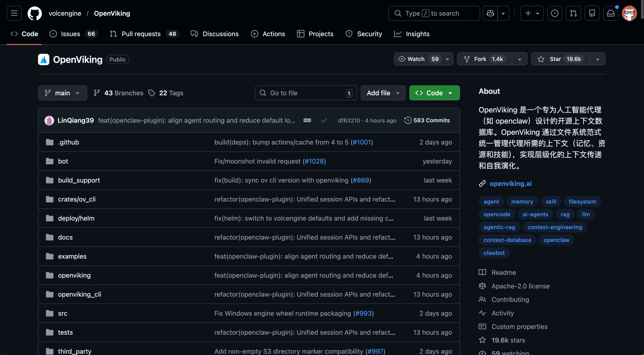Open GitHub Copilot from the header icon
This screenshot has width=644, height=355.
click(490, 13)
